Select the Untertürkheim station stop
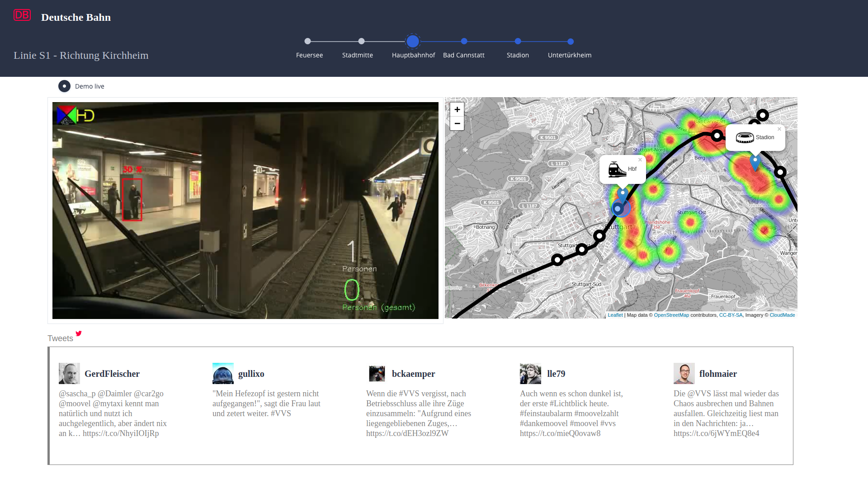The height and width of the screenshot is (488, 868). click(x=571, y=42)
